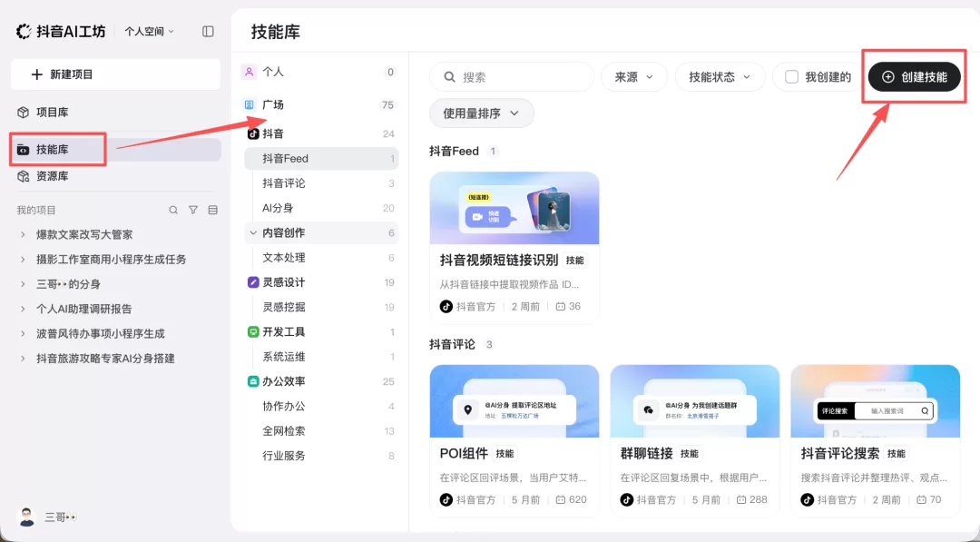Tick the 我创建的 checkbox
The width and height of the screenshot is (980, 542).
click(791, 77)
